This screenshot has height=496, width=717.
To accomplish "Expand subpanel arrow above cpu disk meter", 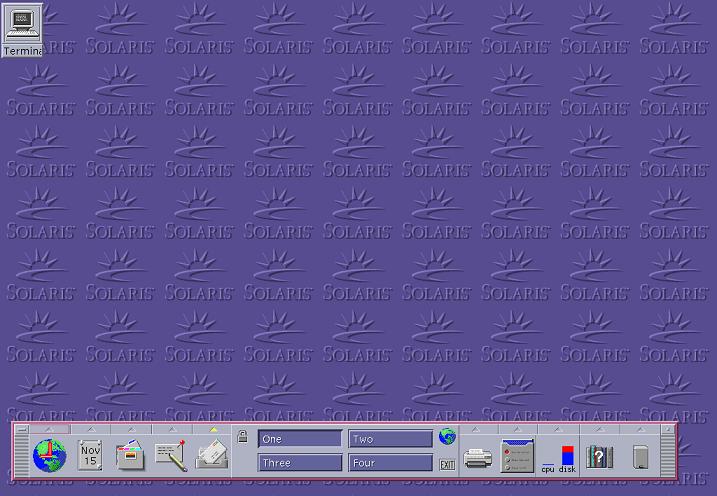I will coord(558,429).
